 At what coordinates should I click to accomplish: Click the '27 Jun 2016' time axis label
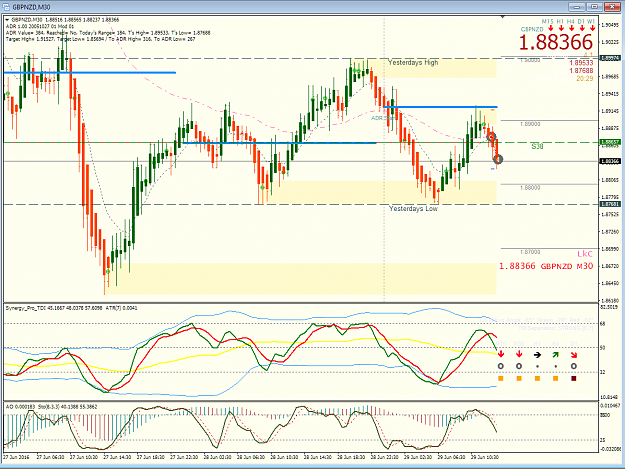[17, 457]
